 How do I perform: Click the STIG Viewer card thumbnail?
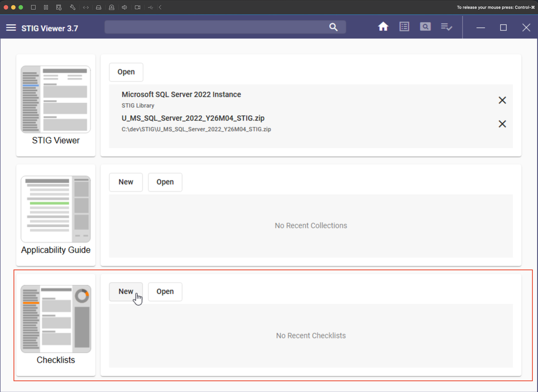[56, 99]
